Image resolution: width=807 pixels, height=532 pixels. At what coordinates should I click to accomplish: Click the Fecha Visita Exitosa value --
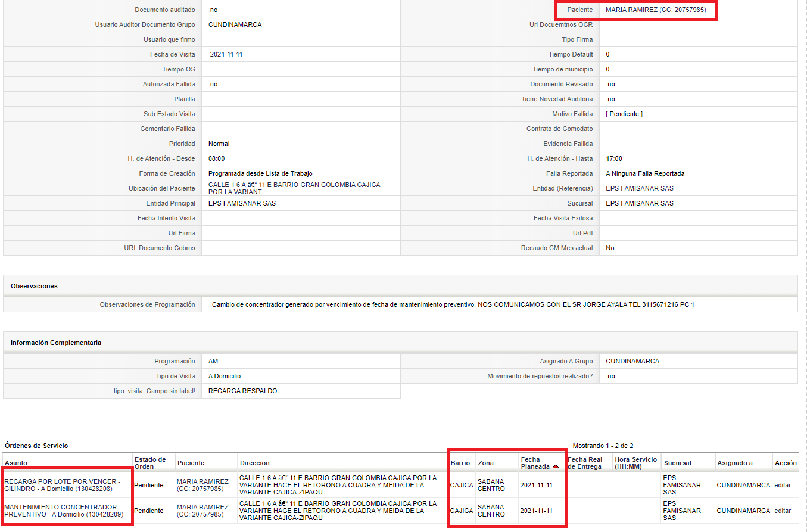(610, 218)
